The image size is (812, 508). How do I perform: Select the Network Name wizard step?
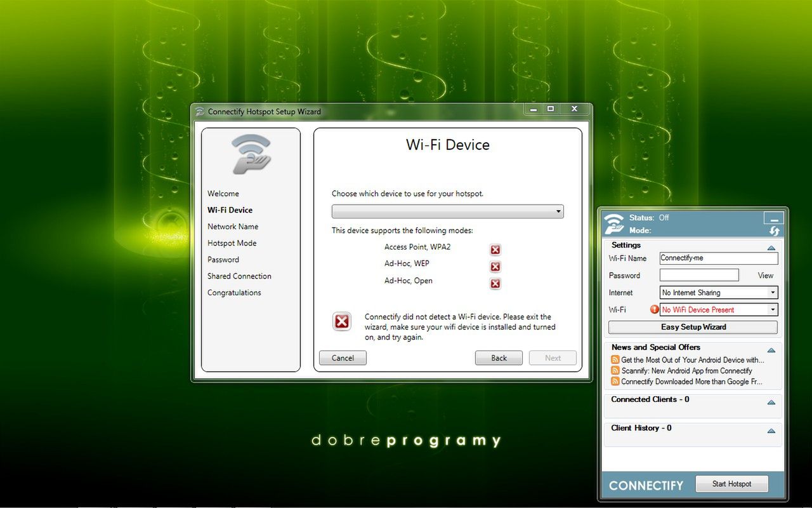pos(233,227)
